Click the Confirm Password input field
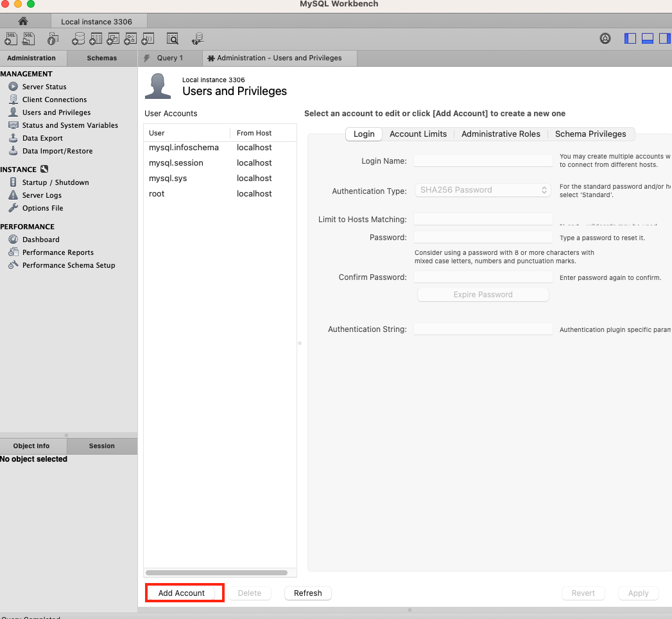 click(483, 277)
